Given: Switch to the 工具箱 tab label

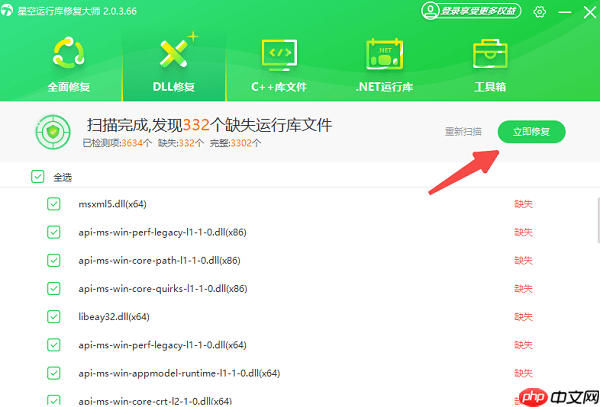Looking at the screenshot, I should point(490,87).
